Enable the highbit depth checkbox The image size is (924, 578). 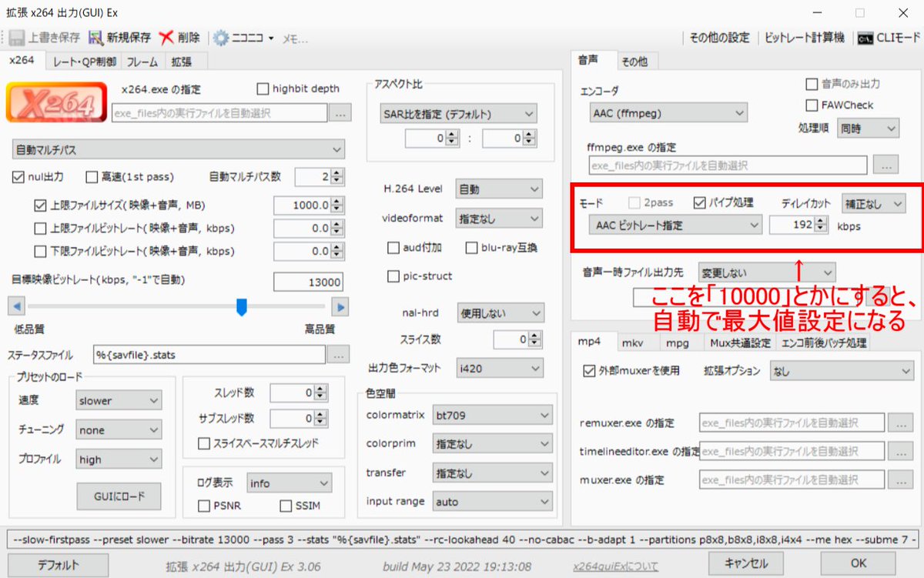tap(262, 88)
